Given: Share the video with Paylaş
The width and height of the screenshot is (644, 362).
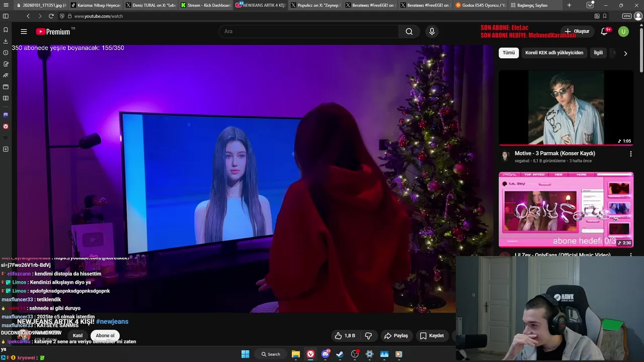Looking at the screenshot, I should tap(396, 335).
